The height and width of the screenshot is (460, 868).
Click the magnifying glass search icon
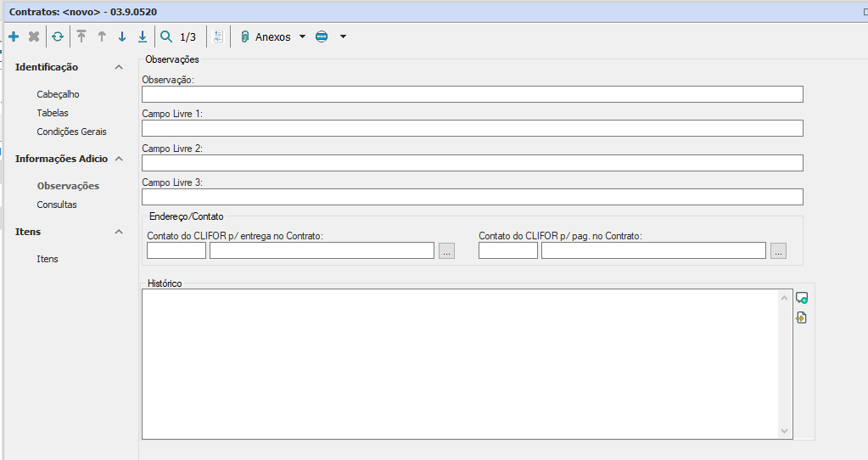point(166,36)
